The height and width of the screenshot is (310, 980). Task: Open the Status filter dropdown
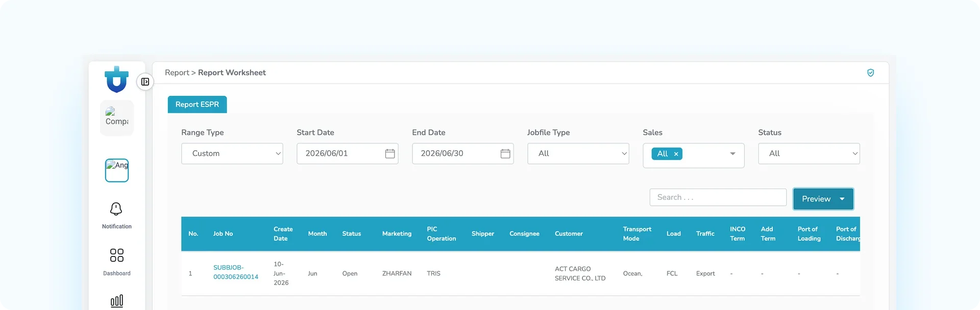click(x=809, y=153)
